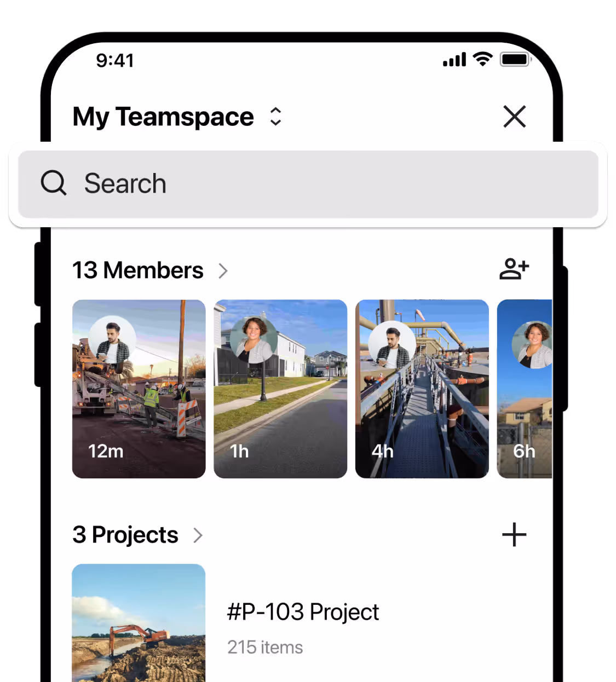
Task: Close the teamspace panel with the X
Action: pos(515,117)
